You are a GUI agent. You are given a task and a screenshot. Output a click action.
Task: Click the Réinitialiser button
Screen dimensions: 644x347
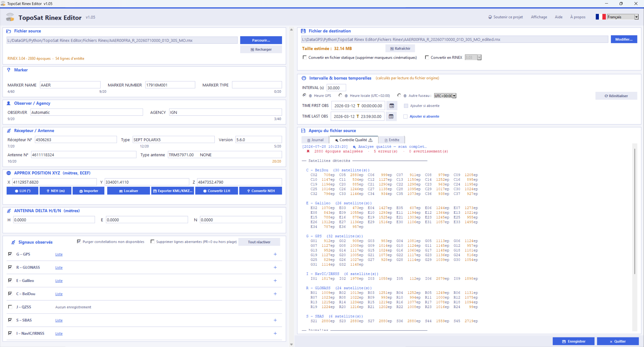pyautogui.click(x=616, y=96)
